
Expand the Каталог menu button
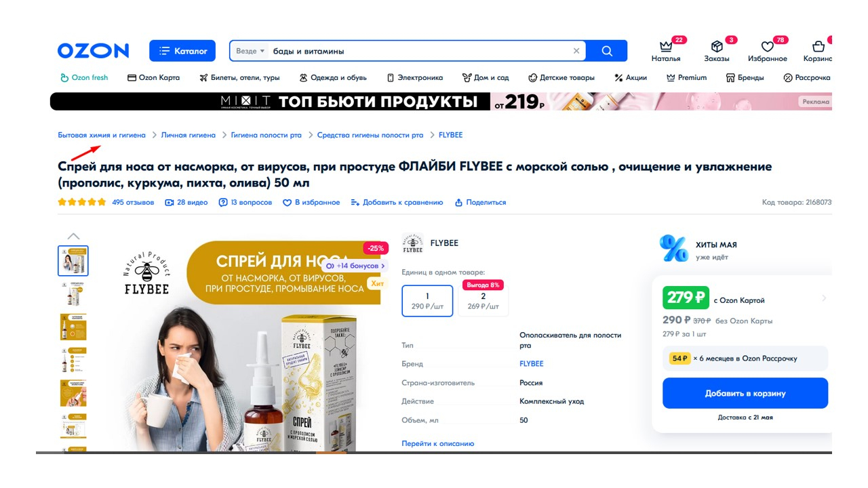182,51
